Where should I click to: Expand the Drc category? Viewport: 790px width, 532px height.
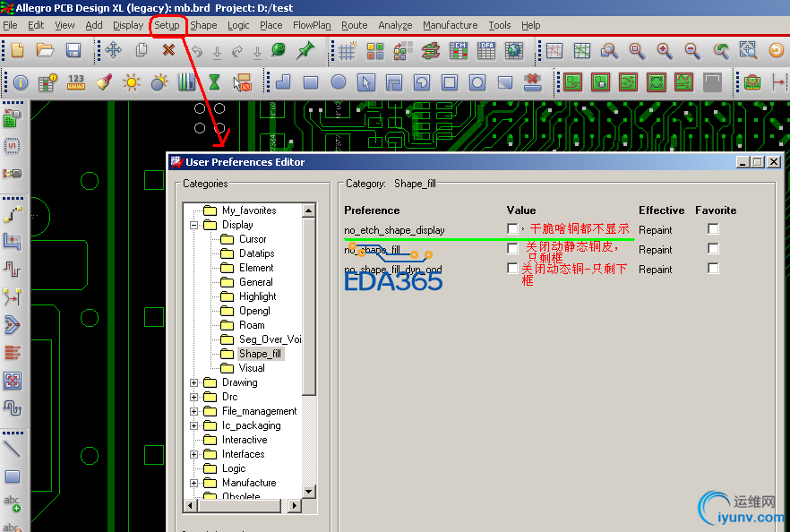click(x=194, y=397)
